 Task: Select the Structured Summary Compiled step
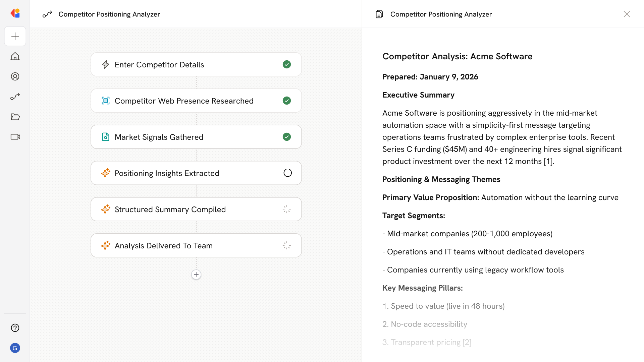coord(170,209)
